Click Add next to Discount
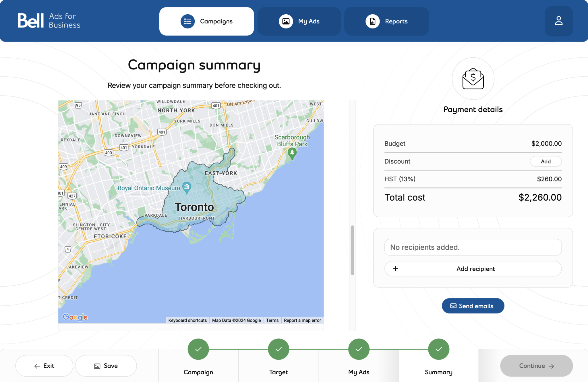This screenshot has height=382, width=588. point(545,161)
